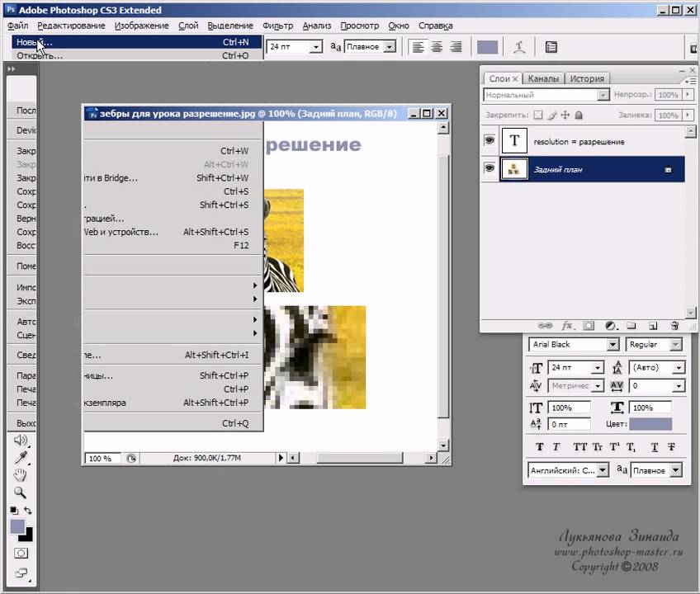Select the Zoom magnifier tool
This screenshot has width=700, height=594.
coord(20,493)
